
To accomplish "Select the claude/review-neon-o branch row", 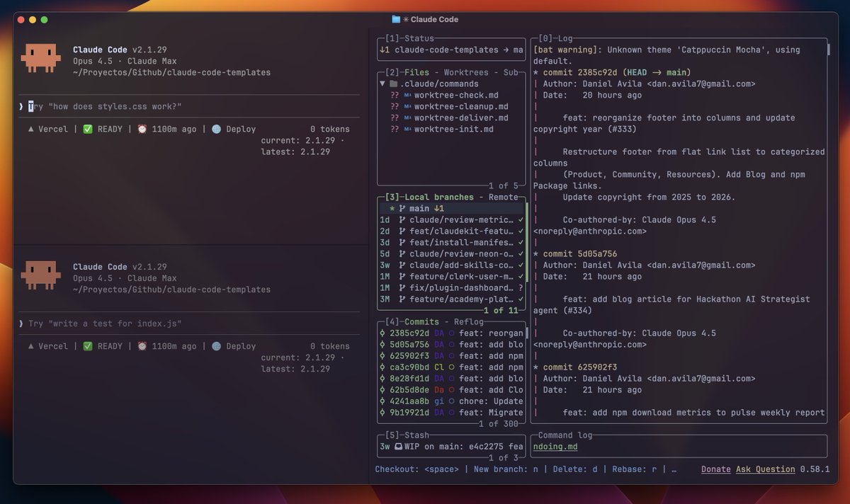I will (x=451, y=253).
